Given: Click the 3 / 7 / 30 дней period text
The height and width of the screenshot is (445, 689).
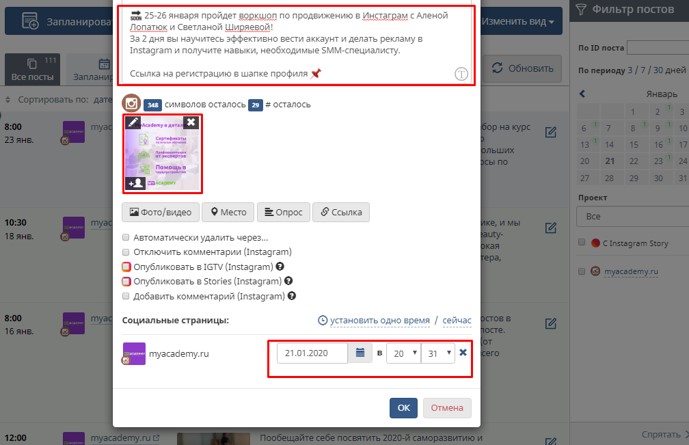Looking at the screenshot, I should coord(656,70).
